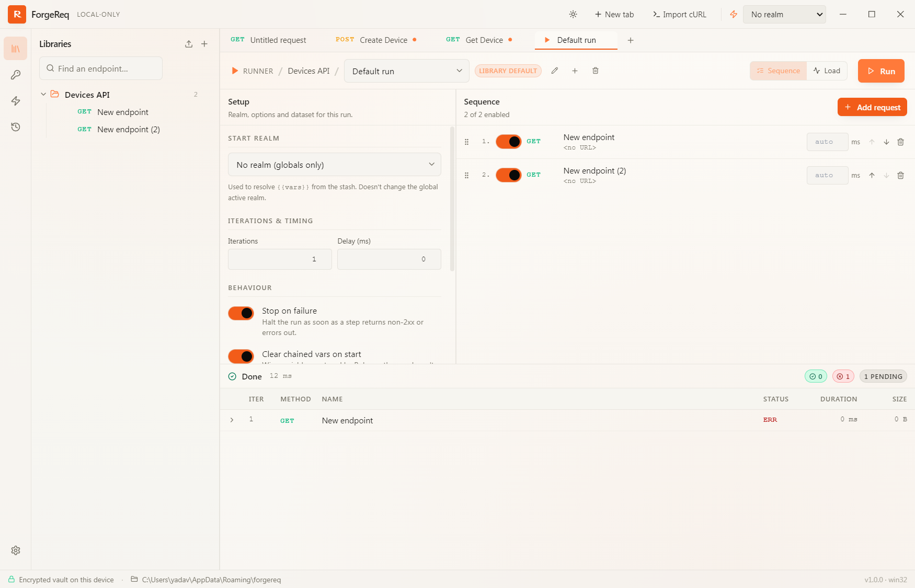Image resolution: width=915 pixels, height=588 pixels.
Task: Click the passed count badge showing 0
Action: coord(816,376)
